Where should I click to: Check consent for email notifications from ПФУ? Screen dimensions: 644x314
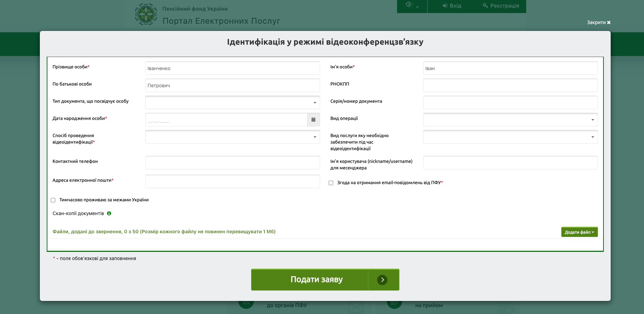click(x=331, y=183)
